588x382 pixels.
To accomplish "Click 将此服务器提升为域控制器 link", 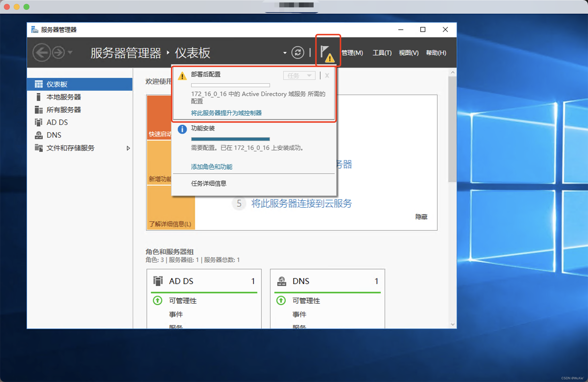I will 226,113.
